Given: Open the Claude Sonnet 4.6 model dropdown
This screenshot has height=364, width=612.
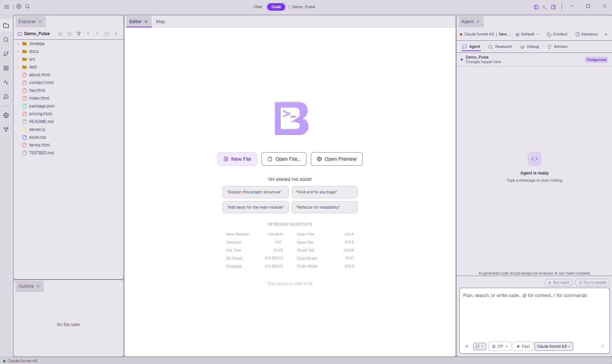Looking at the screenshot, I should pyautogui.click(x=554, y=346).
